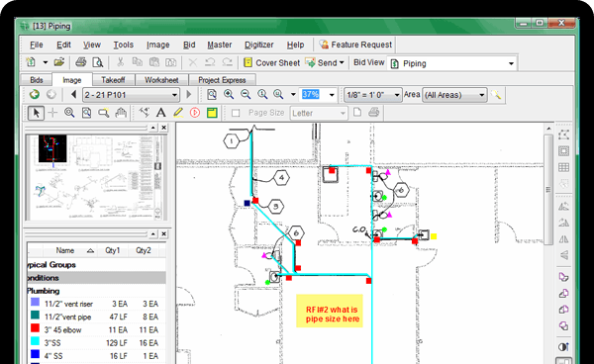Open the Letter page size dropdown
The width and height of the screenshot is (594, 364).
tap(319, 113)
